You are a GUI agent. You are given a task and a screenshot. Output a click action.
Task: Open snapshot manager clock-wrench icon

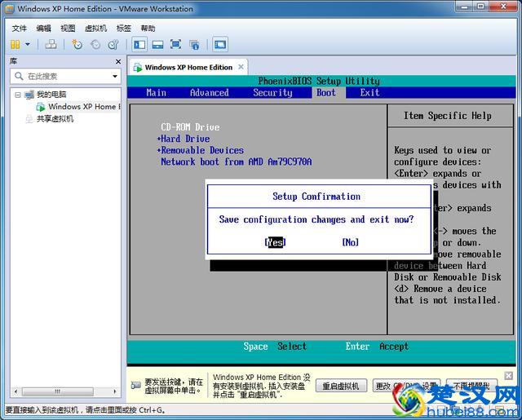point(113,44)
